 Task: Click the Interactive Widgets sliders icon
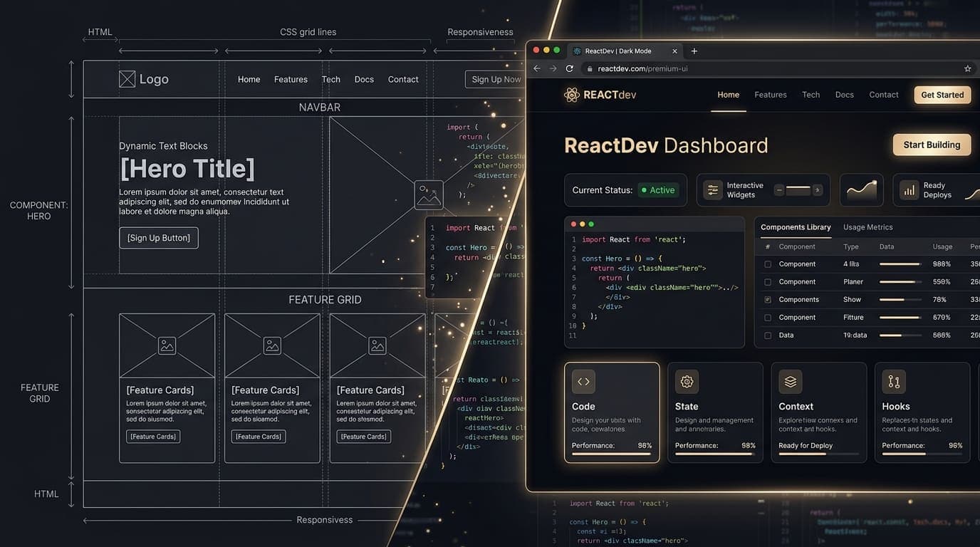point(712,190)
